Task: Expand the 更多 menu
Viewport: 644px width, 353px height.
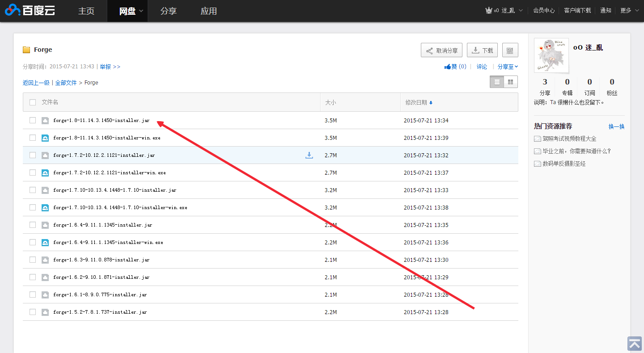Action: tap(629, 10)
